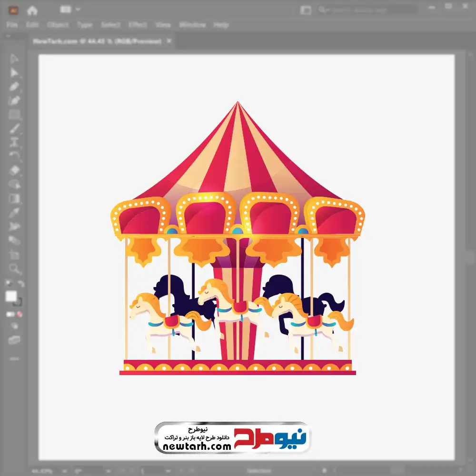The image size is (476, 476).
Task: Select the Direct Selection tool
Action: pyautogui.click(x=14, y=73)
